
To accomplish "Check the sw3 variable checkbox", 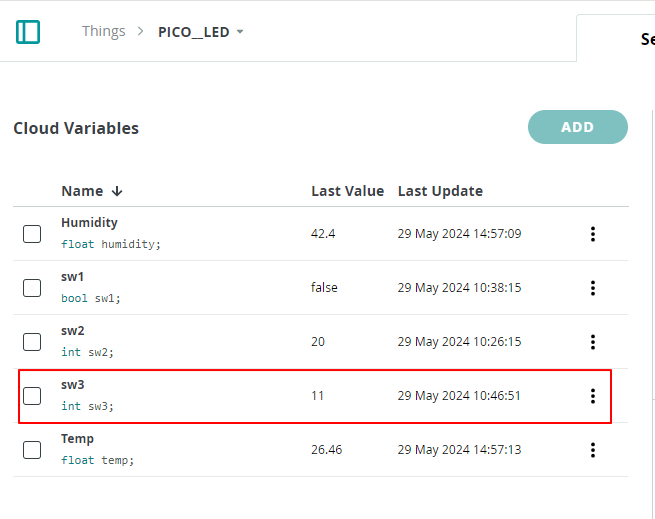I will [32, 396].
